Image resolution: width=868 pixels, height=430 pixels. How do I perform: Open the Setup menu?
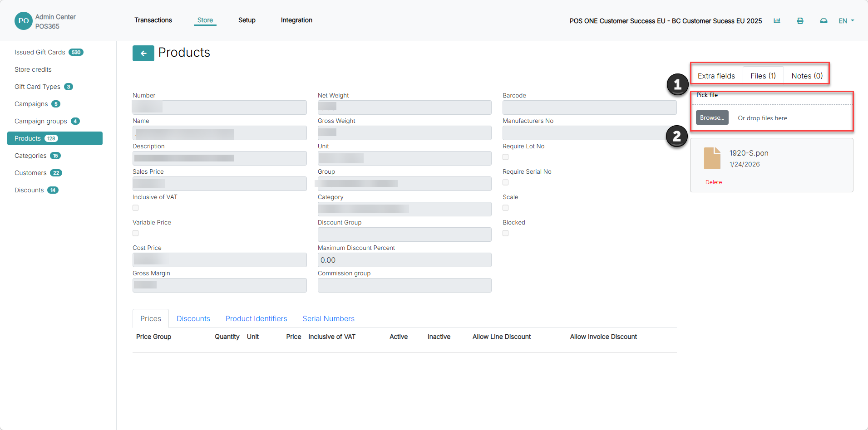(247, 20)
